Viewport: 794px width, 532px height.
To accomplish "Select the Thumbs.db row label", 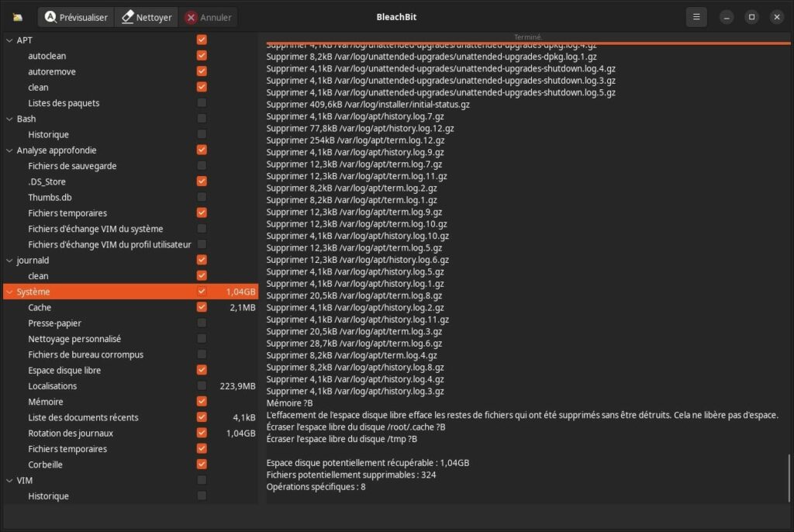I will coord(50,197).
